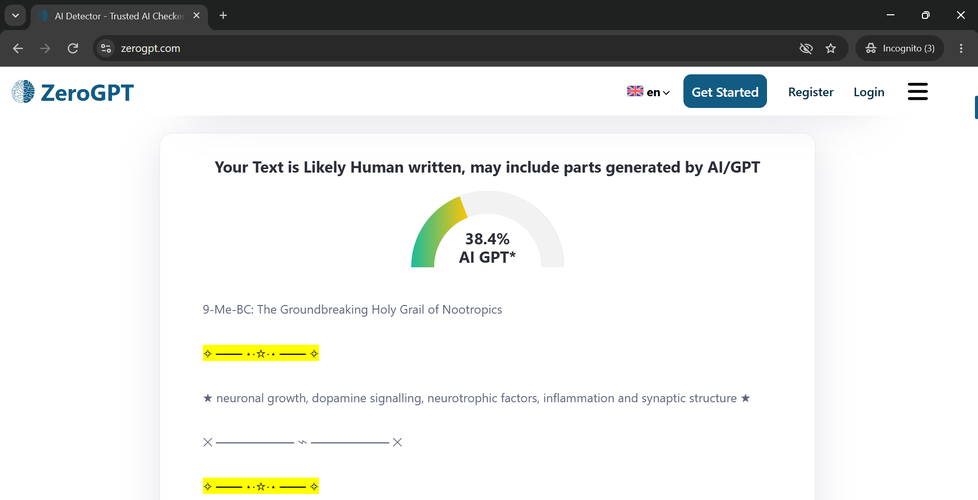Open the Register link
The image size is (978, 500).
(810, 92)
